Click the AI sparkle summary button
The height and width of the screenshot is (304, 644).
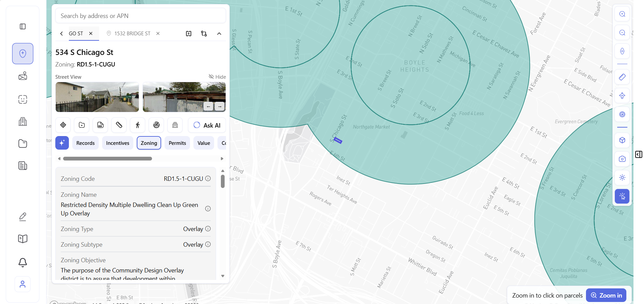pos(62,143)
